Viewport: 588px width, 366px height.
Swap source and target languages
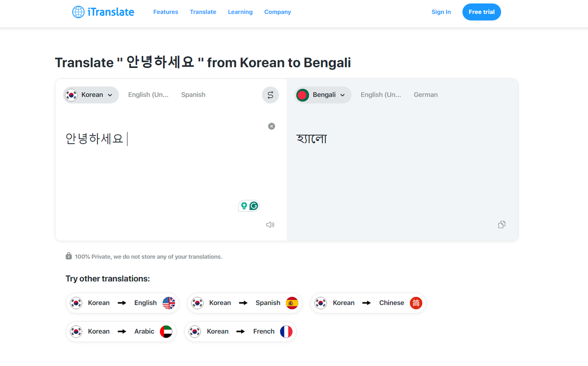point(270,95)
